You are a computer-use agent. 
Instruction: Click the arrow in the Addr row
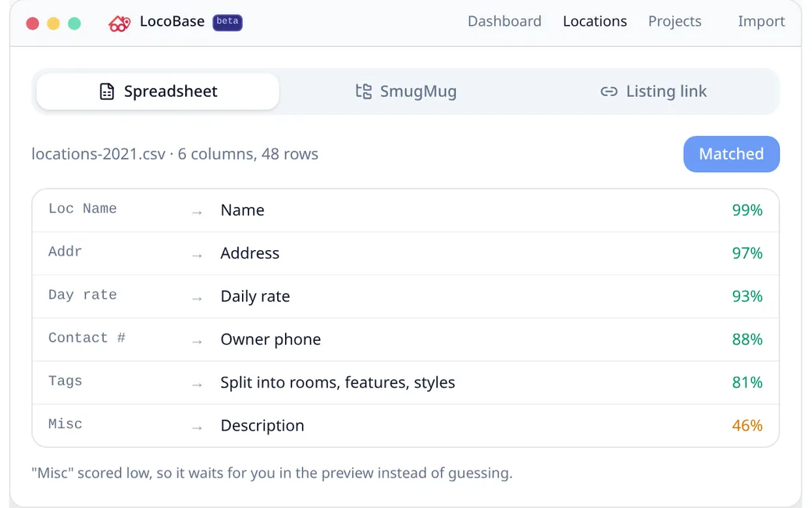click(197, 256)
